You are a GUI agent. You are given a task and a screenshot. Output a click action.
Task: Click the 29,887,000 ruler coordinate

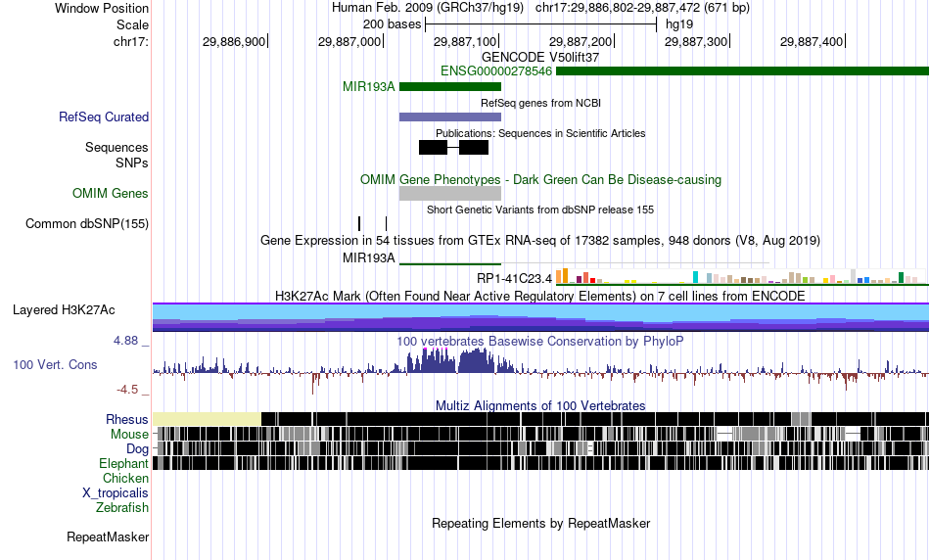click(349, 41)
